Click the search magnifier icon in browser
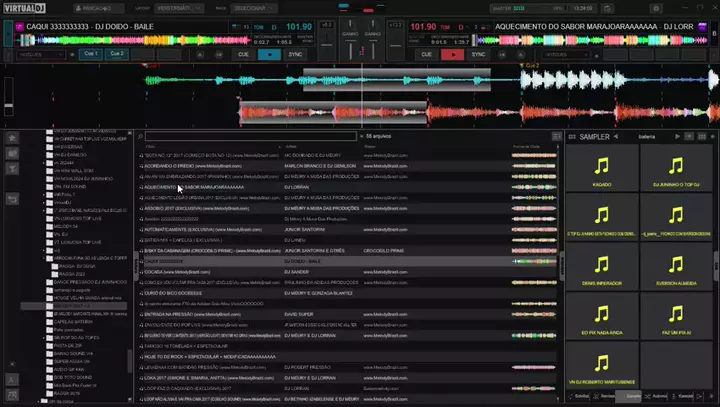The image size is (720, 407). click(141, 136)
